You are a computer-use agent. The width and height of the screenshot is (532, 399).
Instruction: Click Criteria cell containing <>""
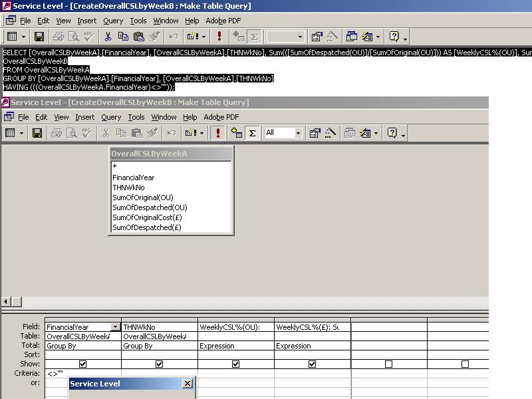tap(82, 374)
